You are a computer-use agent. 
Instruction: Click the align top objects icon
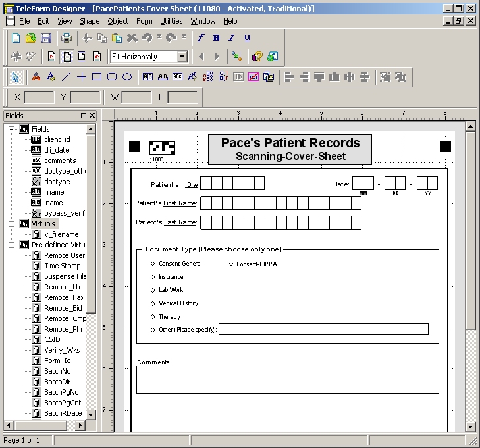click(319, 77)
